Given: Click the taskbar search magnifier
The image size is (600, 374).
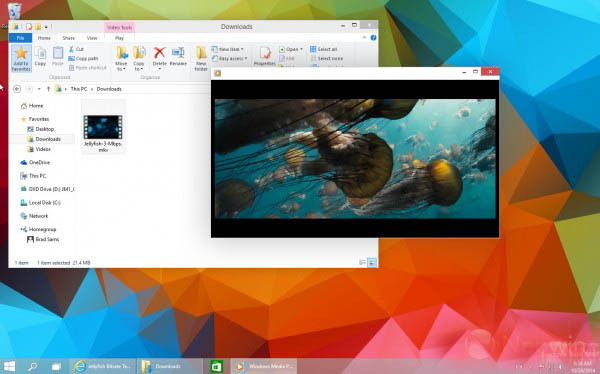Looking at the screenshot, I should (x=33, y=366).
